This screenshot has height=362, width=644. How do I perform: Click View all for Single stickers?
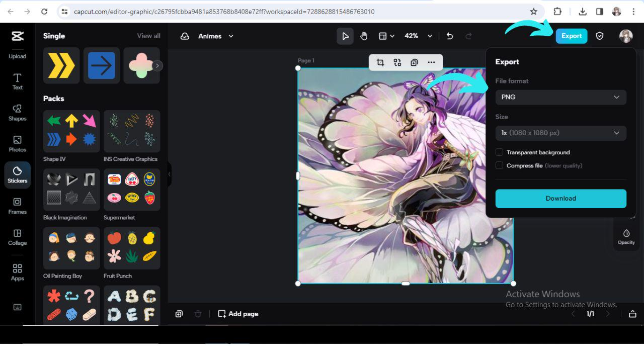[149, 36]
